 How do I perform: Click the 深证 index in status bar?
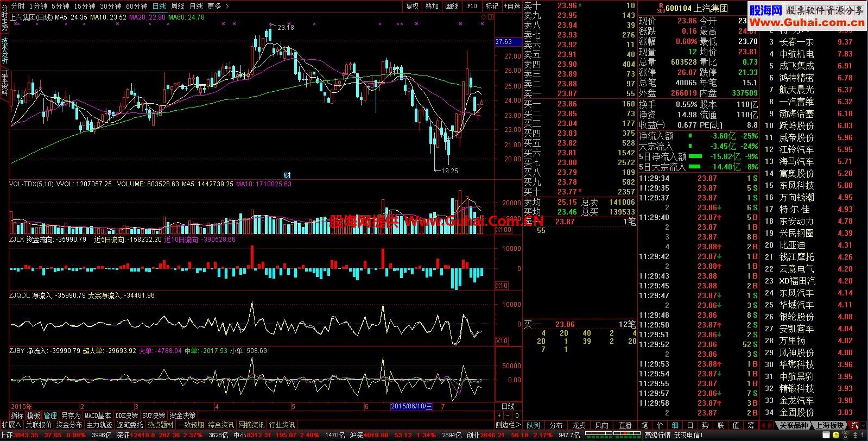pyautogui.click(x=123, y=436)
